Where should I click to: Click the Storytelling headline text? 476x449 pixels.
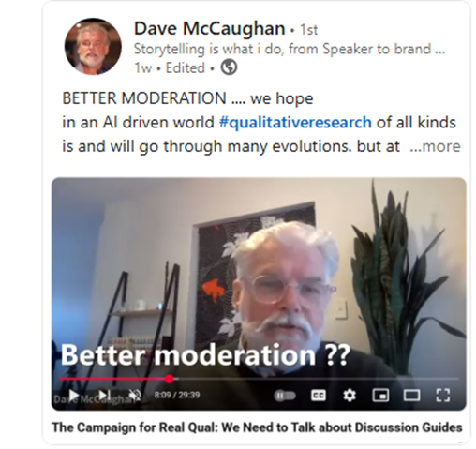[x=290, y=49]
